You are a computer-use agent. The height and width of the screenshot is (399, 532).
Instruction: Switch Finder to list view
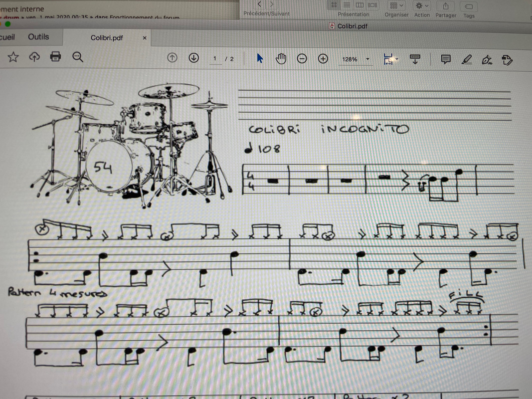(347, 5)
